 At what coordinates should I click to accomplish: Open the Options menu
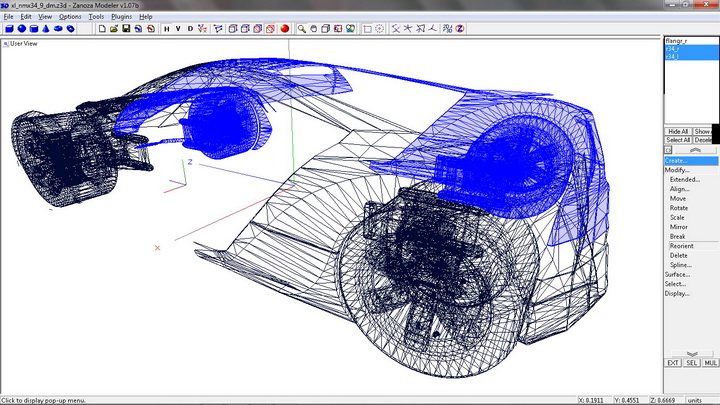[70, 17]
